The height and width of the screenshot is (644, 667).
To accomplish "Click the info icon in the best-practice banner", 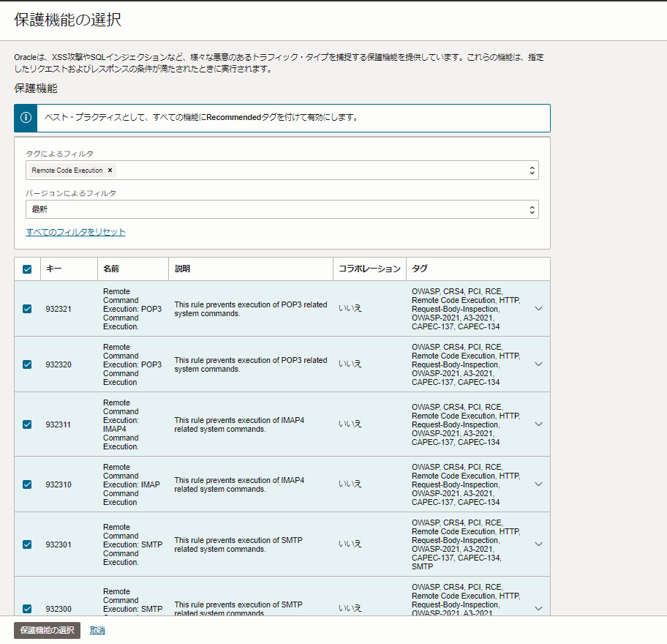I will (x=26, y=117).
